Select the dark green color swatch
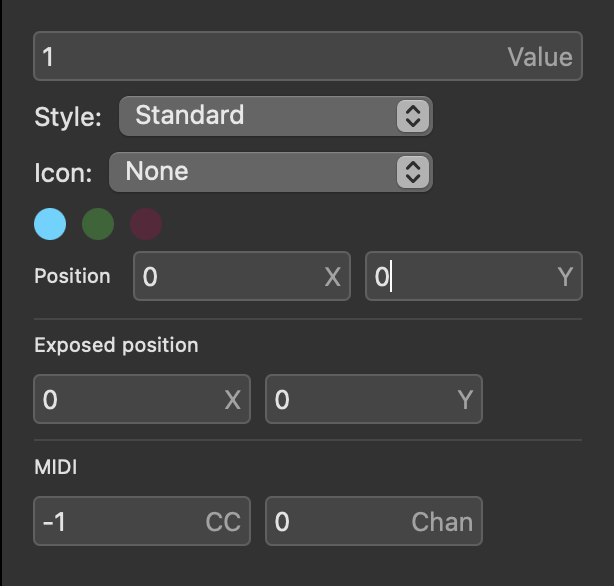The height and width of the screenshot is (586, 614). [x=98, y=224]
